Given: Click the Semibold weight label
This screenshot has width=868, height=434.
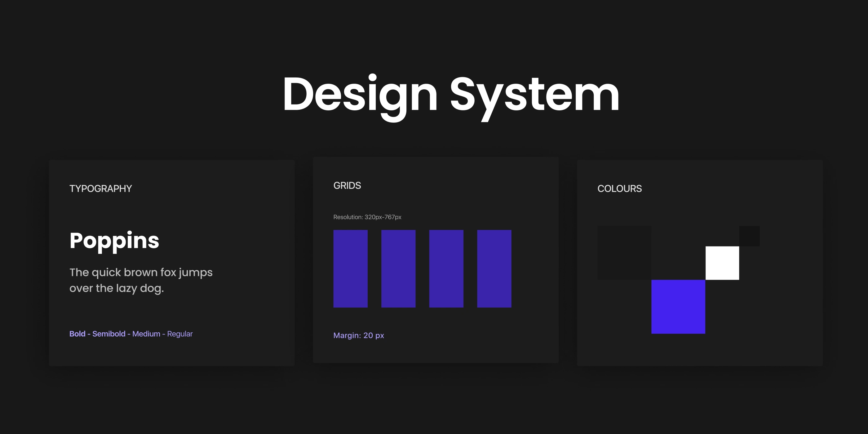Looking at the screenshot, I should click(x=109, y=334).
